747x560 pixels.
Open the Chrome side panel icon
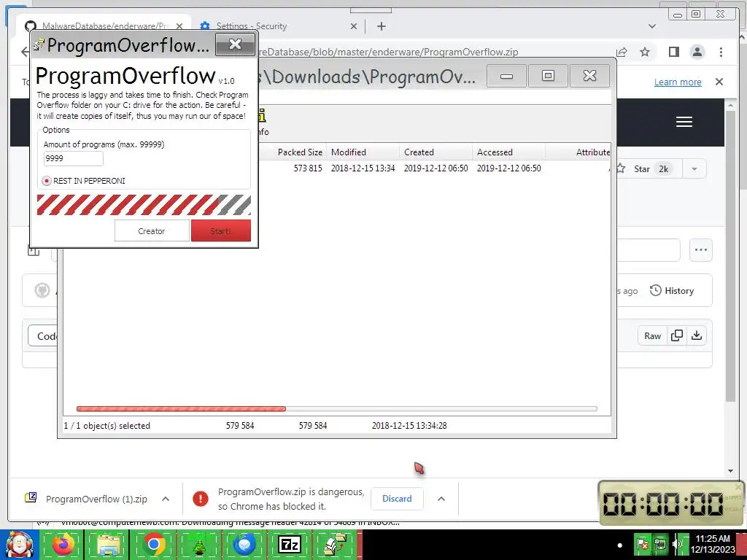(x=673, y=52)
